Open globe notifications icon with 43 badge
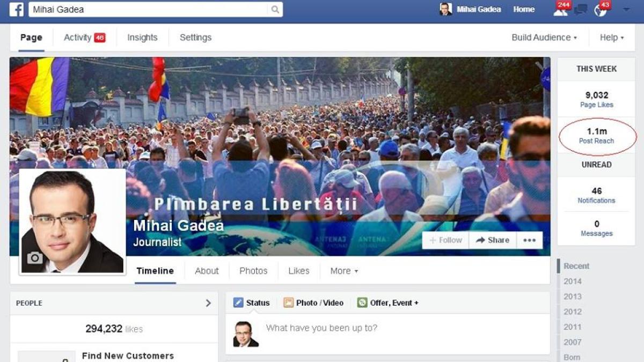This screenshot has height=362, width=644. pos(601,10)
